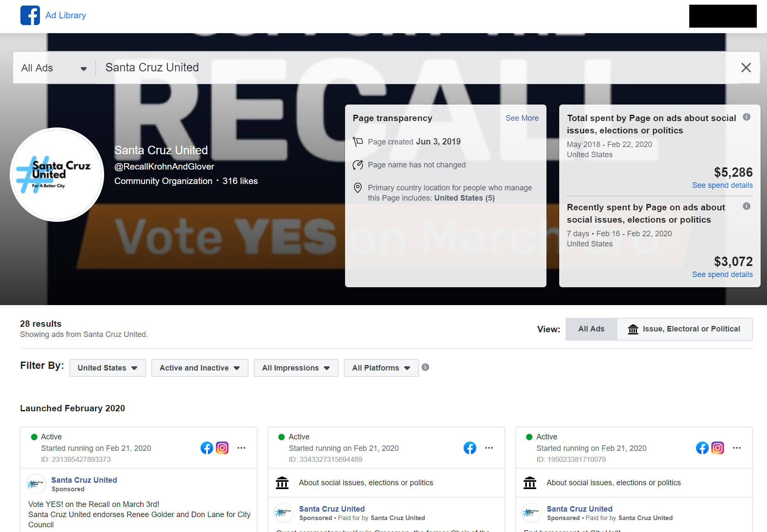Image resolution: width=767 pixels, height=532 pixels.
Task: Open the United States country filter
Action: [108, 368]
